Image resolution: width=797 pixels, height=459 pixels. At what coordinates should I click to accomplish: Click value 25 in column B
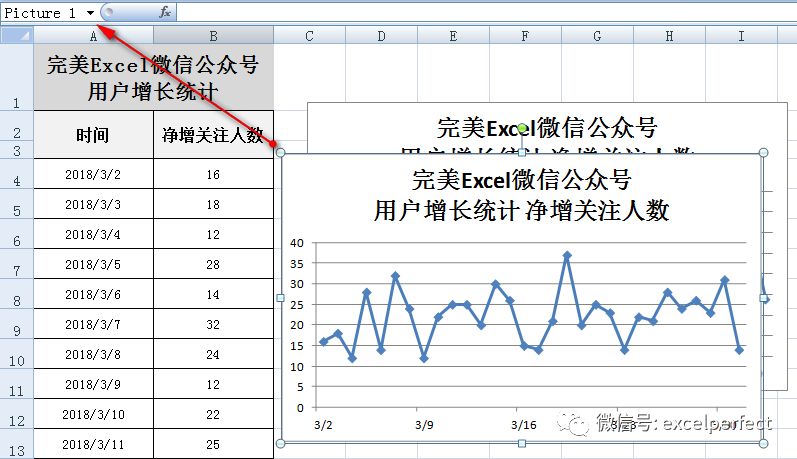tap(213, 444)
